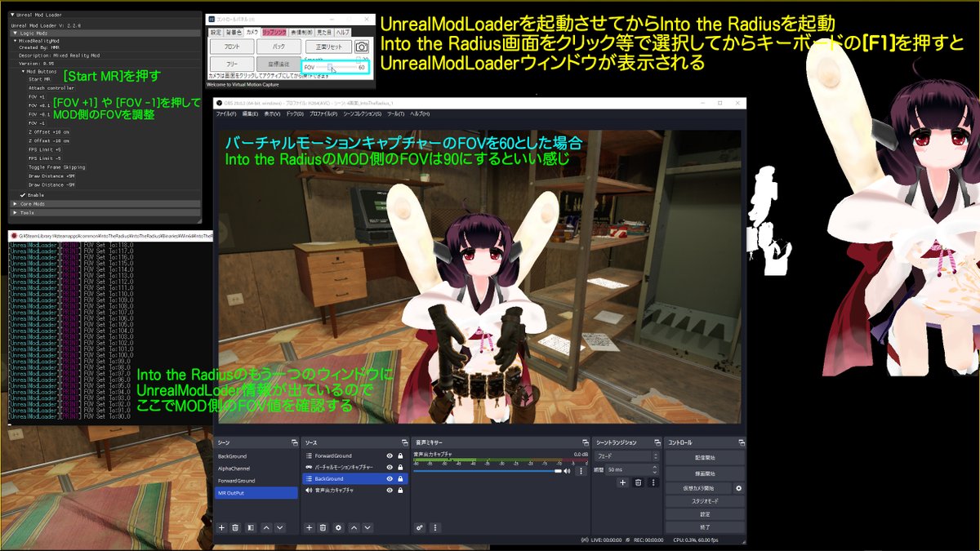Click the camera screenshot icon in コントロールパネル
Viewport: 980px width, 551px height.
[361, 47]
